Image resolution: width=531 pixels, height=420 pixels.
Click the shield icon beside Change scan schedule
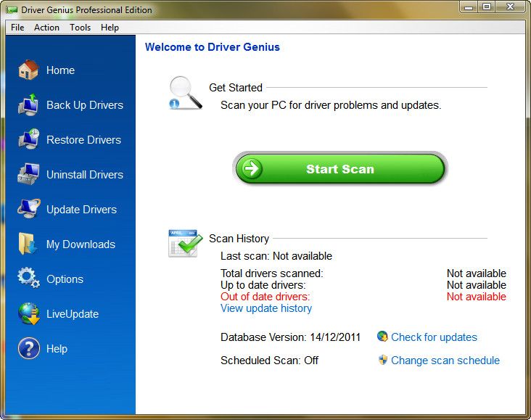point(383,360)
